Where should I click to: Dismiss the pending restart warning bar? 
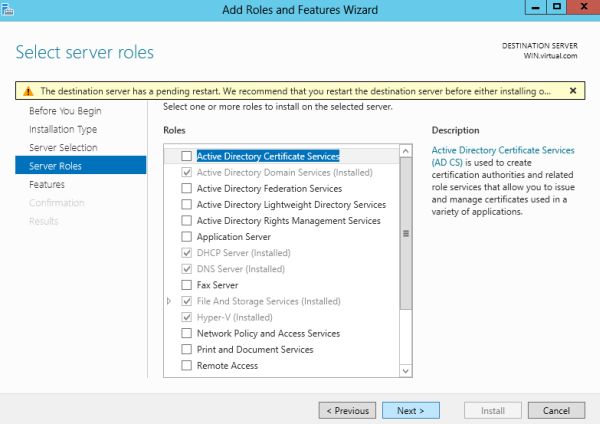(x=573, y=90)
